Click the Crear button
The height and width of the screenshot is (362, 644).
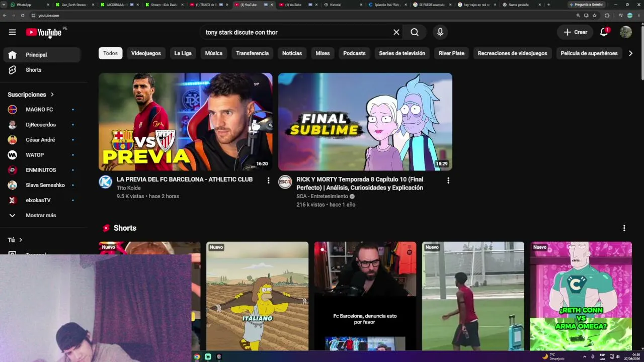[575, 32]
